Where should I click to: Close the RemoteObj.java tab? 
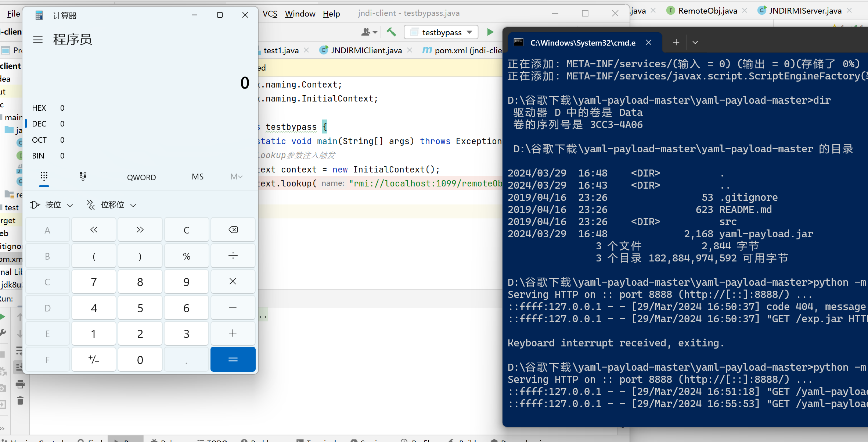[745, 10]
